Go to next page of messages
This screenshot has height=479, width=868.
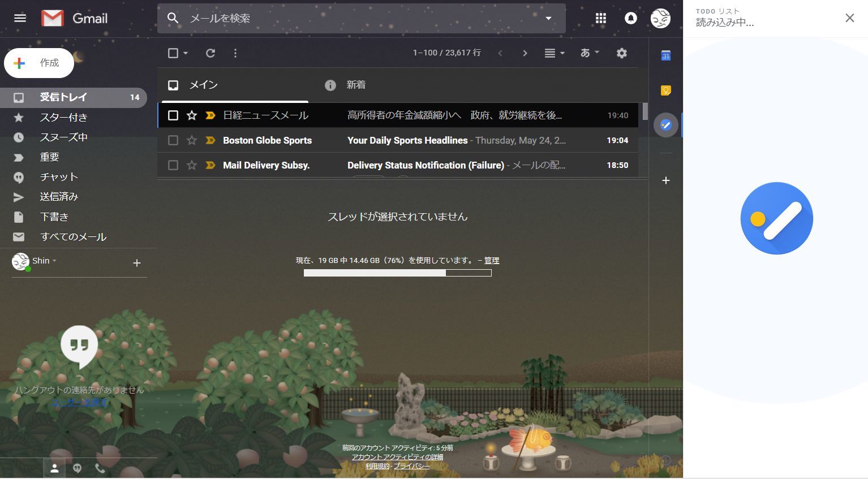click(525, 53)
